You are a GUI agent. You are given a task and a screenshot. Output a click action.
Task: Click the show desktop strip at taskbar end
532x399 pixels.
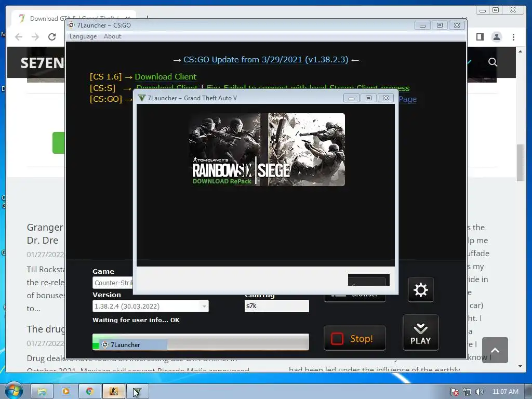[x=528, y=391]
